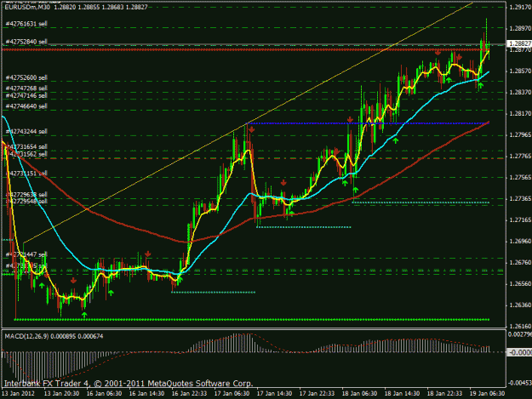Viewport: 532px width, 399px height.
Task: Click the 1.26360 price axis label
Action: (x=520, y=305)
